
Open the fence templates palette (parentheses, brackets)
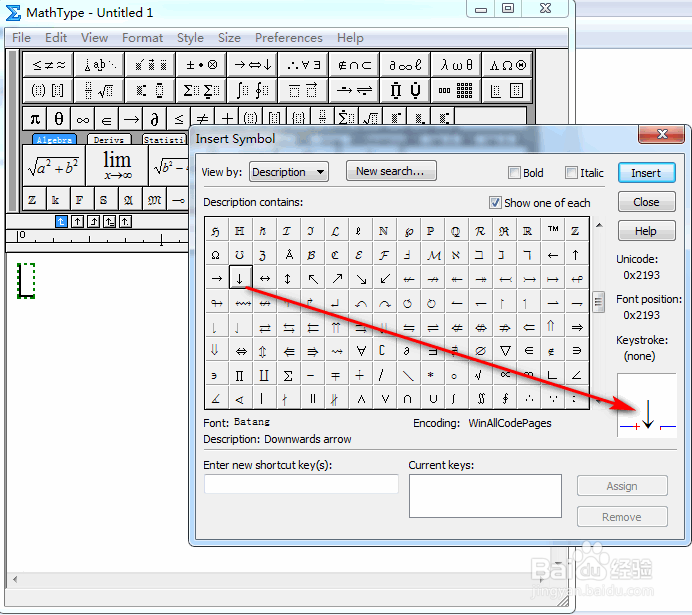[49, 90]
